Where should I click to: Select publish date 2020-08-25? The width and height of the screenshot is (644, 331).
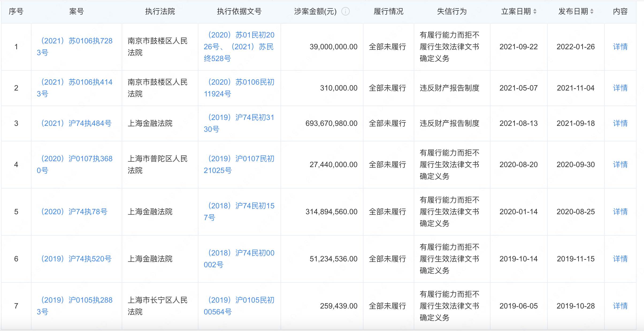tap(576, 212)
